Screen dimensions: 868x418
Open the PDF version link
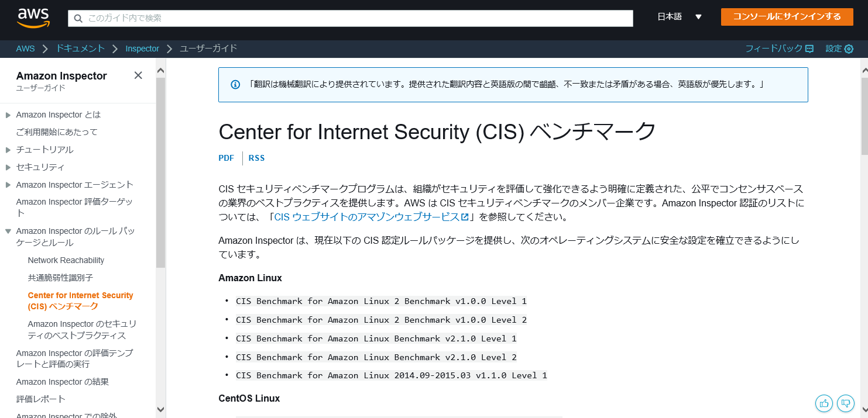pyautogui.click(x=226, y=158)
